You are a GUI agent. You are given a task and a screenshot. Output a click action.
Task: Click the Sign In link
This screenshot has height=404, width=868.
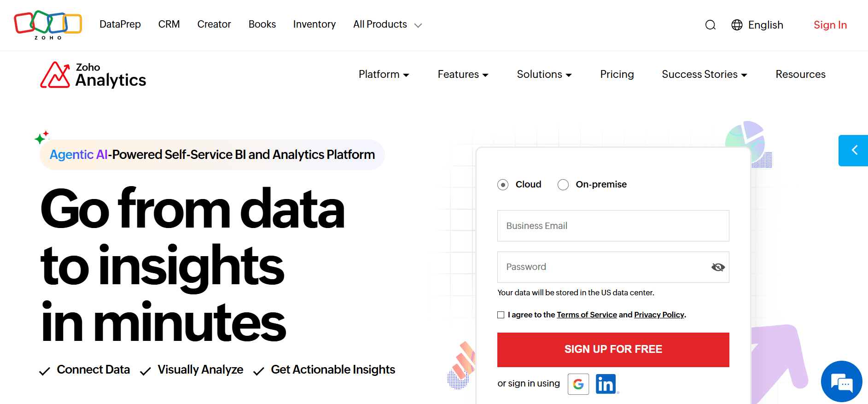[830, 25]
